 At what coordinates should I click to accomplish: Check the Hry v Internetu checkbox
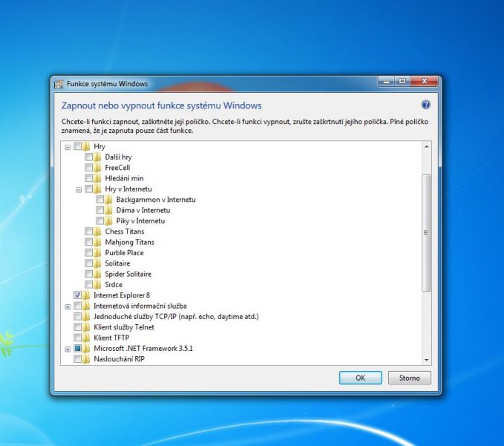tap(89, 189)
